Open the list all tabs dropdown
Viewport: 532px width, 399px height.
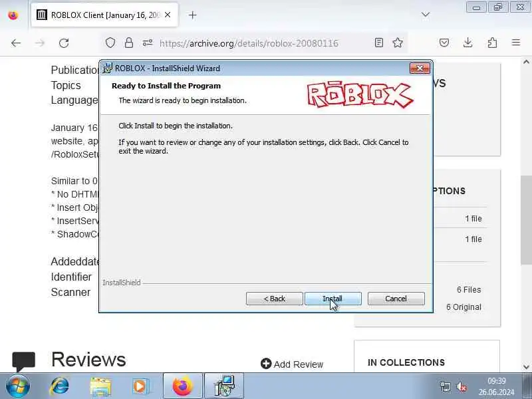tap(426, 15)
